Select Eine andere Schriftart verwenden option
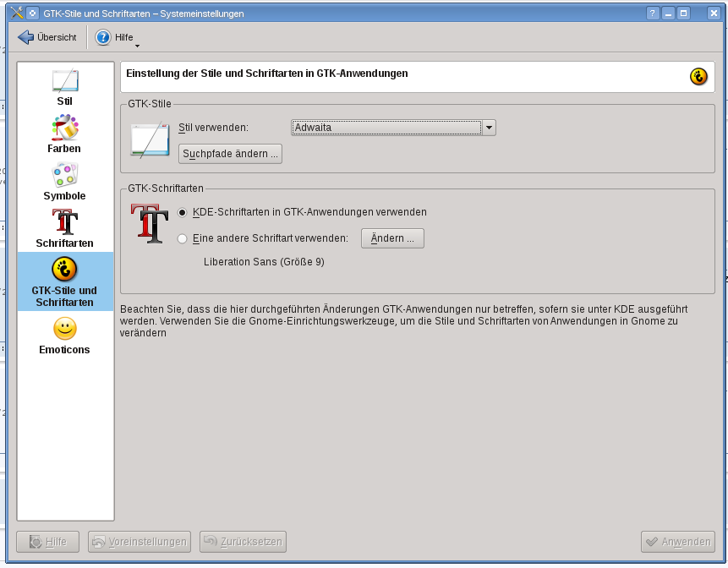Screen dimensions: 728x568 tap(183, 239)
